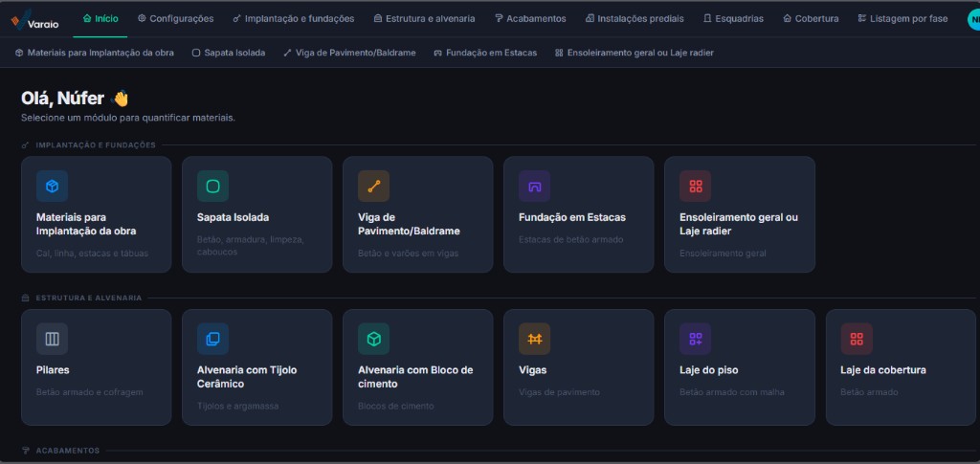Click Fundação em Estacas submenu link
The width and height of the screenshot is (980, 464).
tap(485, 53)
